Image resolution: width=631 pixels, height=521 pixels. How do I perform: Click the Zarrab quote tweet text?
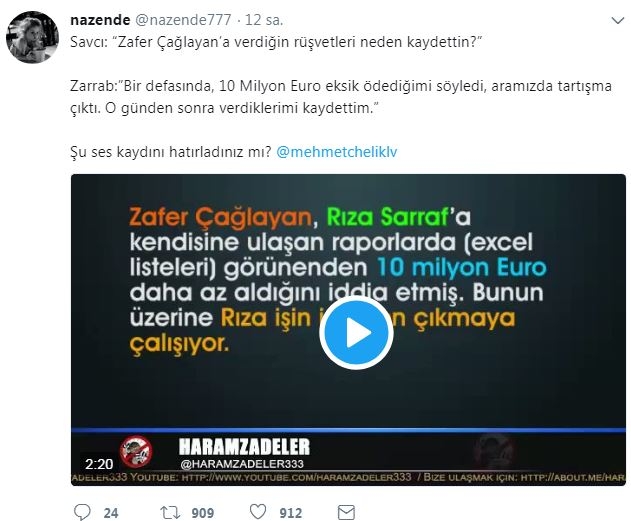341,97
